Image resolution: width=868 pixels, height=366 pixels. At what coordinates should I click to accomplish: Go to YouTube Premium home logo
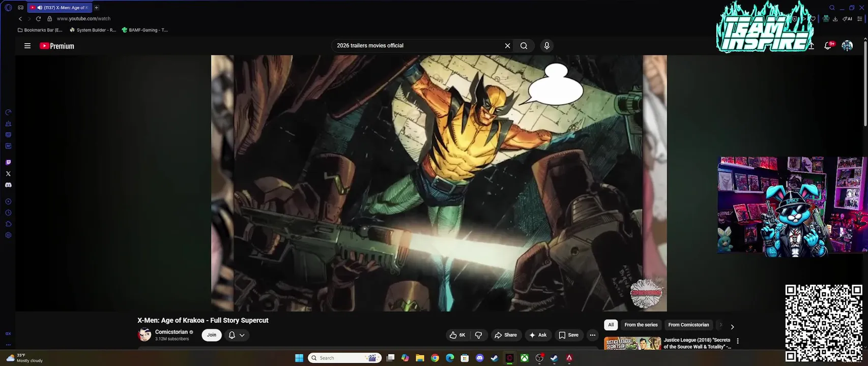pos(57,46)
